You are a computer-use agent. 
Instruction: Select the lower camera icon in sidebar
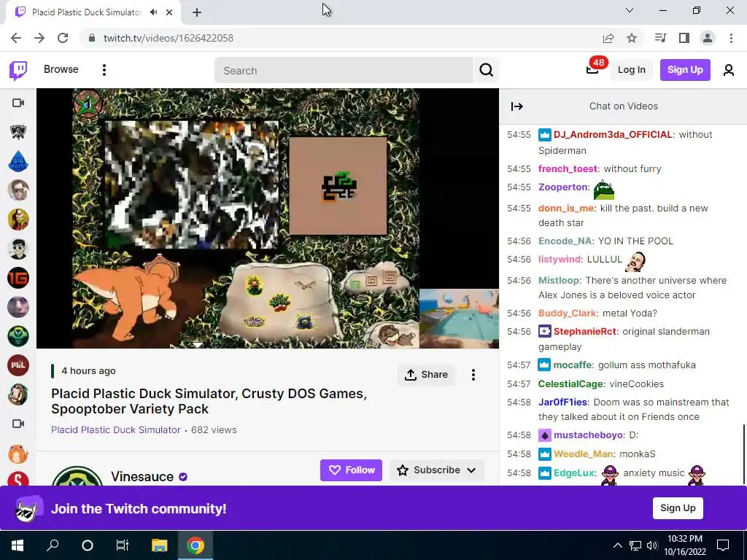click(18, 424)
